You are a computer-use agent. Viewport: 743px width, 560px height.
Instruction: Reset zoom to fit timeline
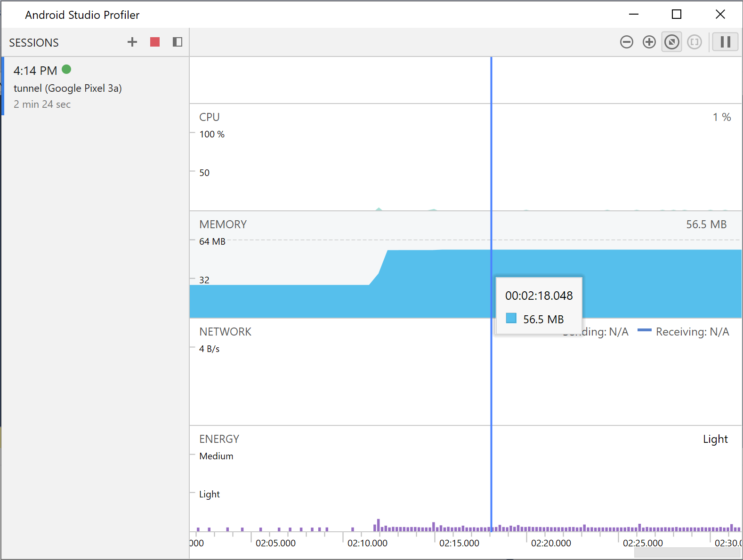point(671,42)
